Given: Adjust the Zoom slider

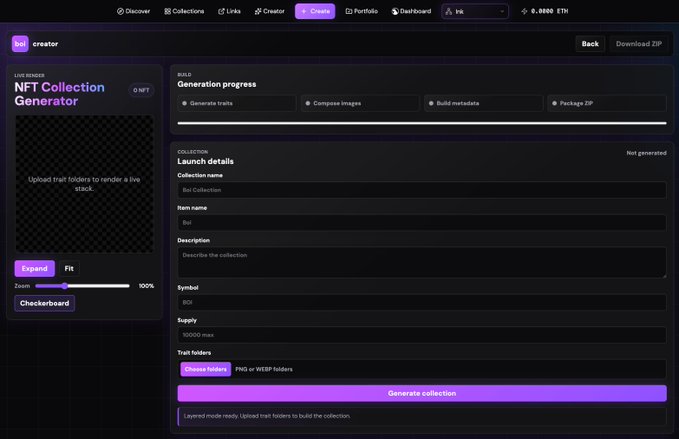Looking at the screenshot, I should (82, 286).
